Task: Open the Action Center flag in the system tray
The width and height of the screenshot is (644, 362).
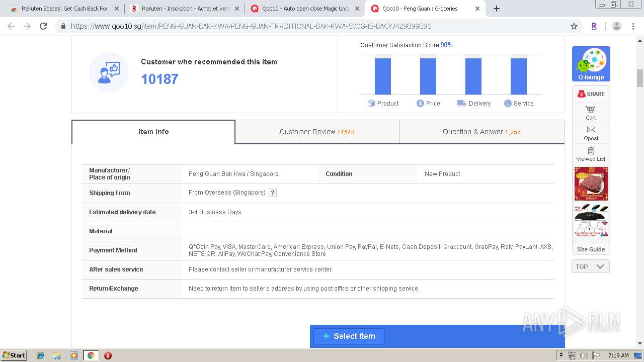Action: tap(596, 355)
